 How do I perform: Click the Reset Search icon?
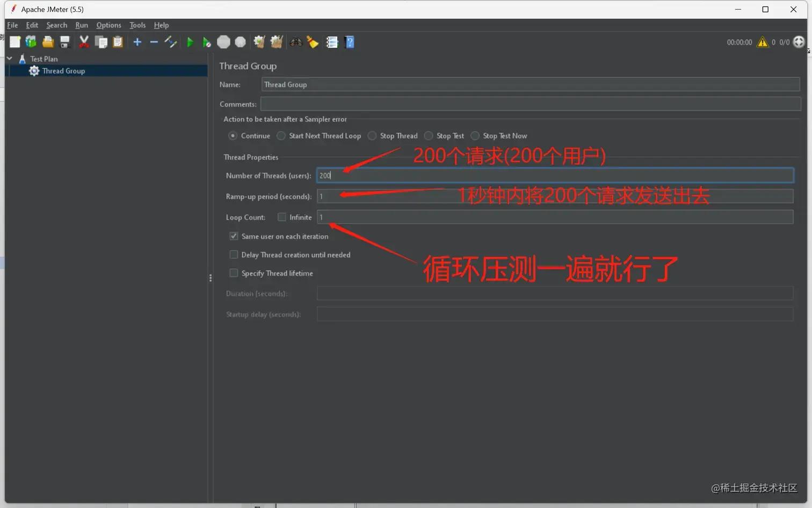313,42
